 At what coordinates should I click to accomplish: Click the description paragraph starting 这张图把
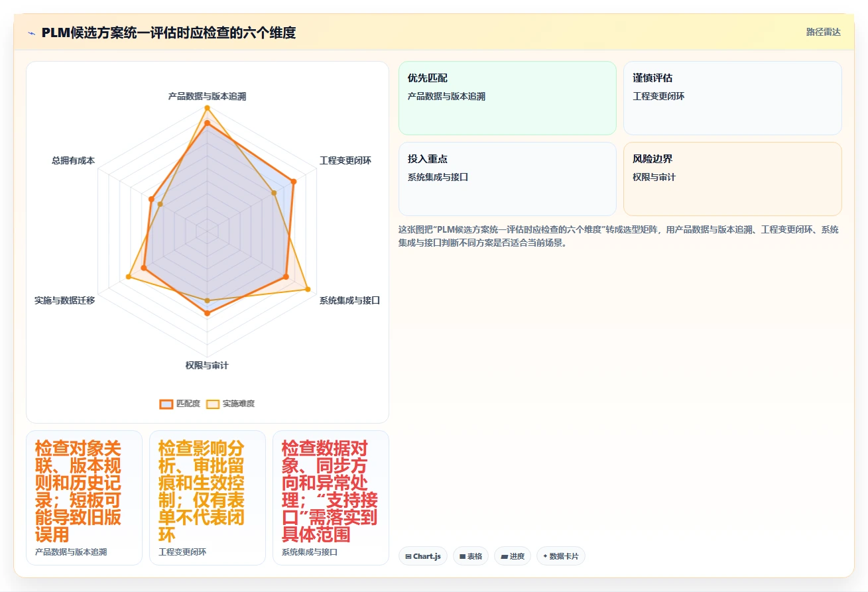(619, 236)
